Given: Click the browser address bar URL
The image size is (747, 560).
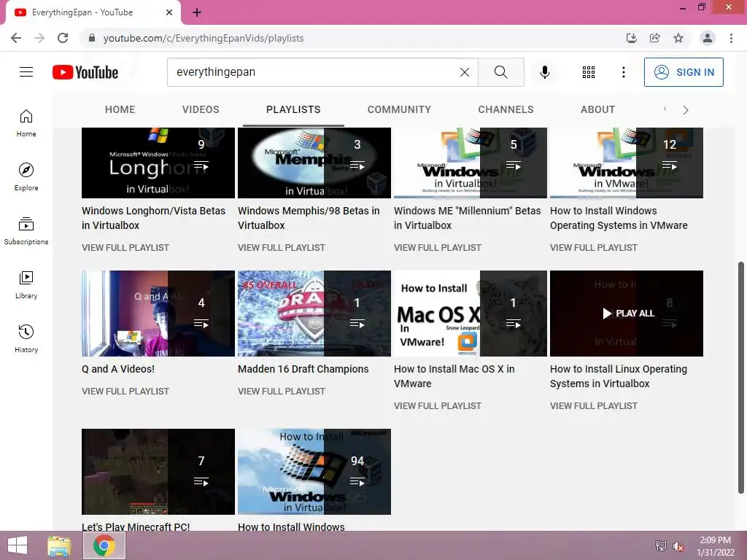Looking at the screenshot, I should 204,38.
